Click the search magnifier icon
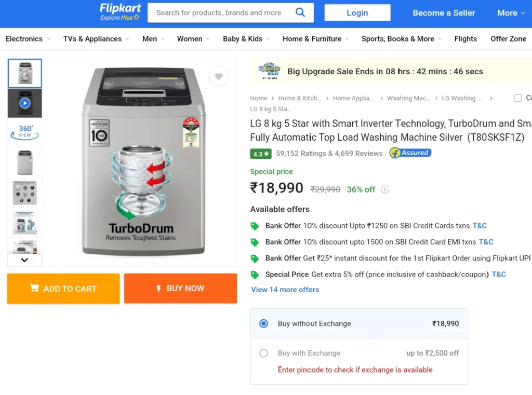The height and width of the screenshot is (395, 532). click(x=300, y=12)
